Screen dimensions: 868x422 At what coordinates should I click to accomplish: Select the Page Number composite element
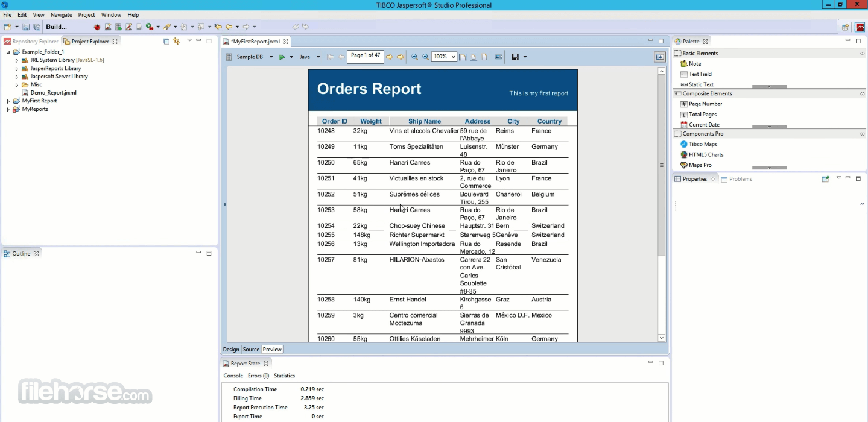tap(701, 104)
